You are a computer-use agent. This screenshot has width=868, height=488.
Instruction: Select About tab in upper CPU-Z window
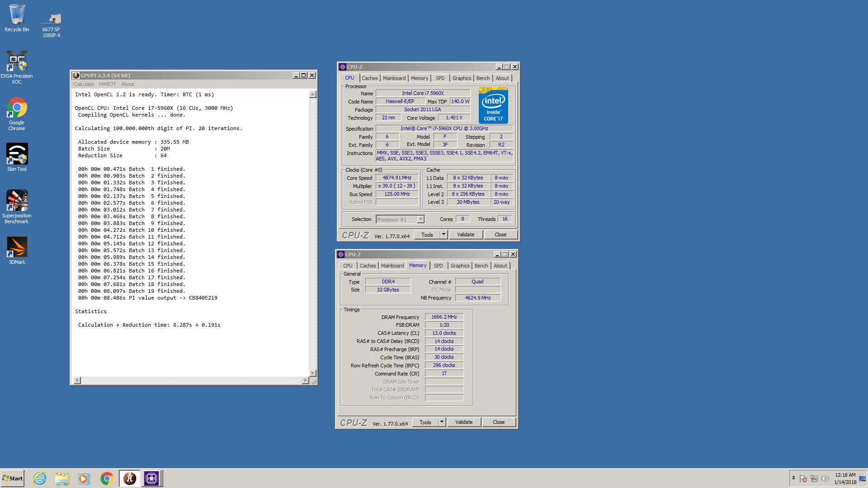502,78
